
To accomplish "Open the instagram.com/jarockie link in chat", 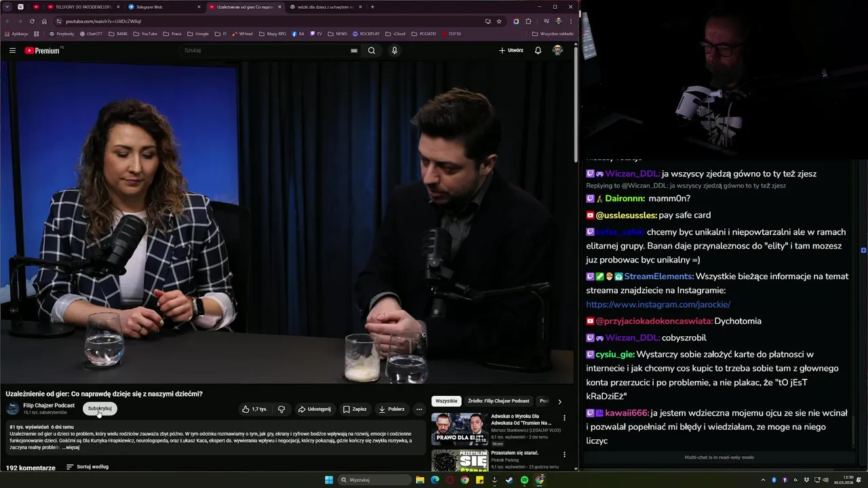I will pos(658,304).
